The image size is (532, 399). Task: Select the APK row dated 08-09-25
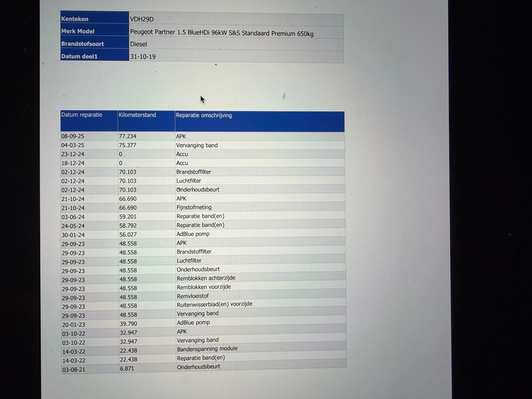tap(181, 136)
